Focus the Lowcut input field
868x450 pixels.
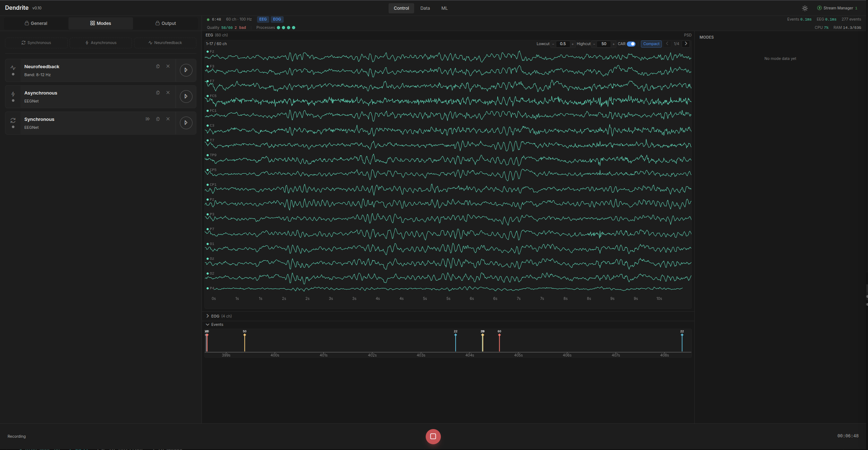tap(563, 44)
